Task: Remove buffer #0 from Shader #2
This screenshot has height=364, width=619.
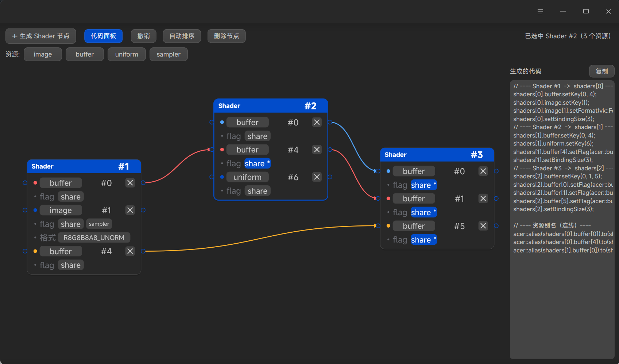Action: (317, 122)
